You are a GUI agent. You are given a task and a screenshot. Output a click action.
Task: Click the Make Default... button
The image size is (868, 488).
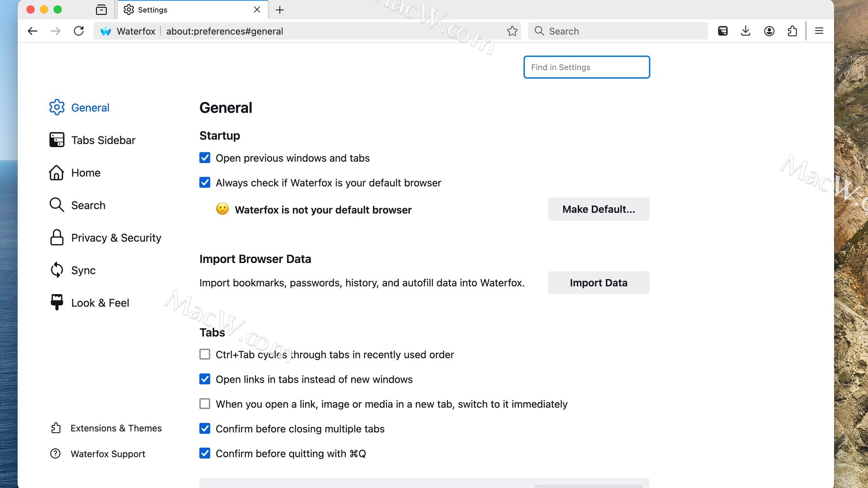[599, 209]
